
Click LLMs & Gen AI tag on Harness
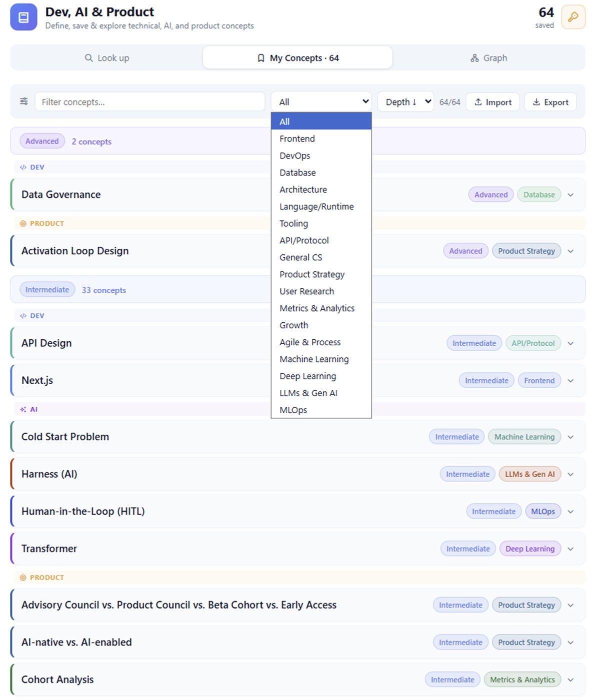(530, 474)
